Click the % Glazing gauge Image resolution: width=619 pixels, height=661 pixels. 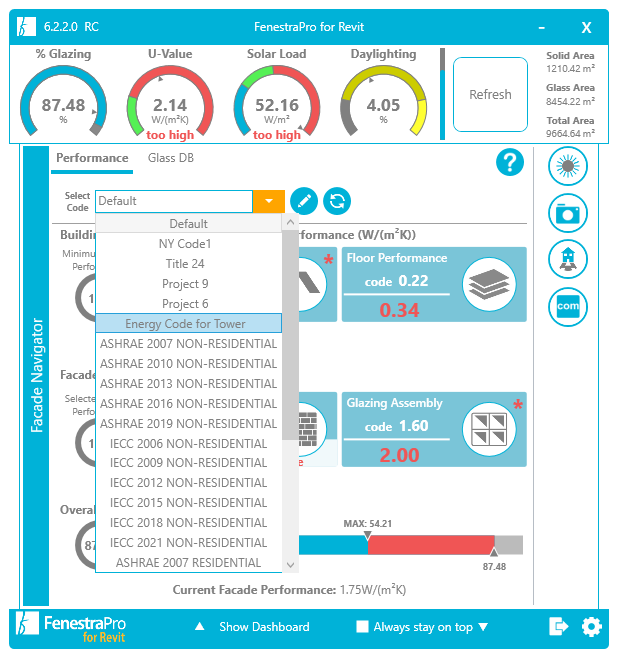63,101
